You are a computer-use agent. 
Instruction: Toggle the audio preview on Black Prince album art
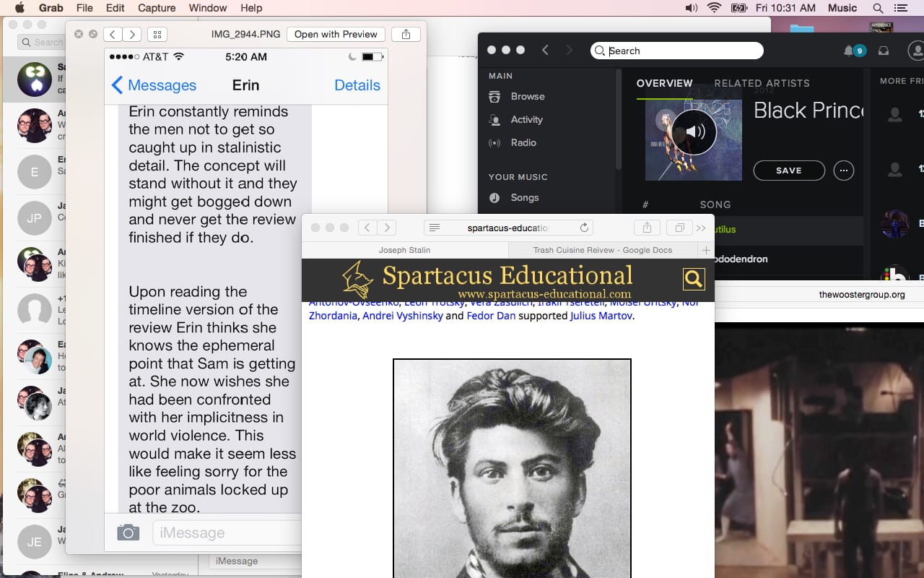(x=693, y=131)
